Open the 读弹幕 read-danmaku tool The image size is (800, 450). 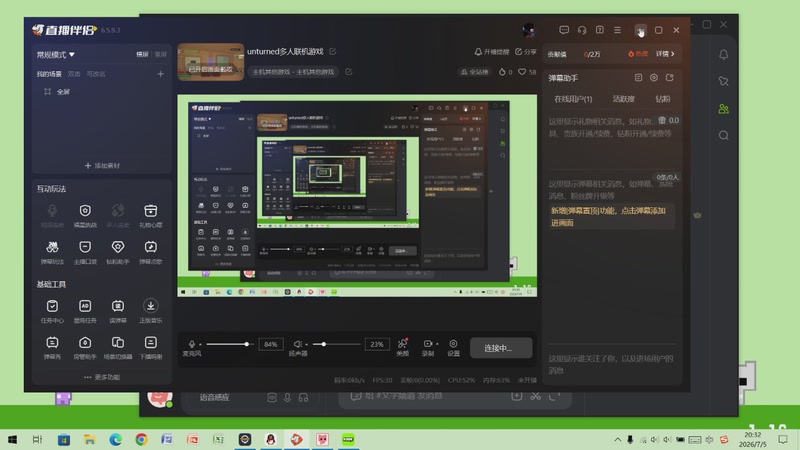[x=118, y=311]
